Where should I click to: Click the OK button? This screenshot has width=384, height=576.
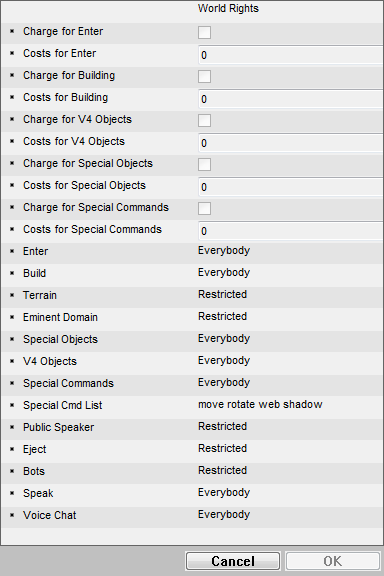333,561
